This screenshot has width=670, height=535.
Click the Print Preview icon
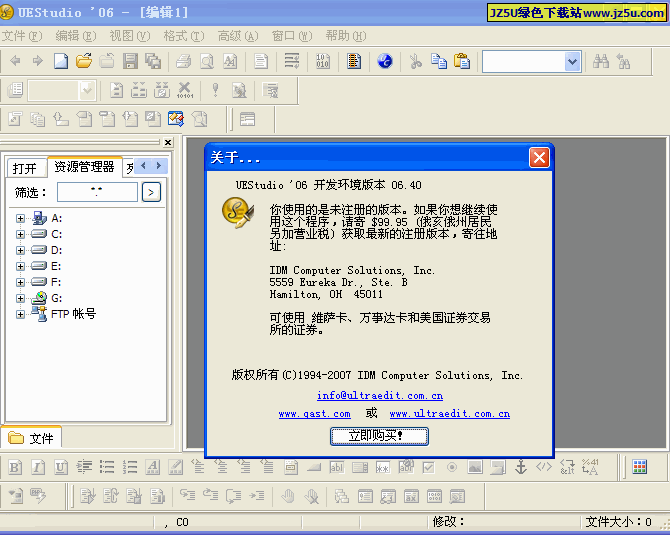click(x=207, y=61)
